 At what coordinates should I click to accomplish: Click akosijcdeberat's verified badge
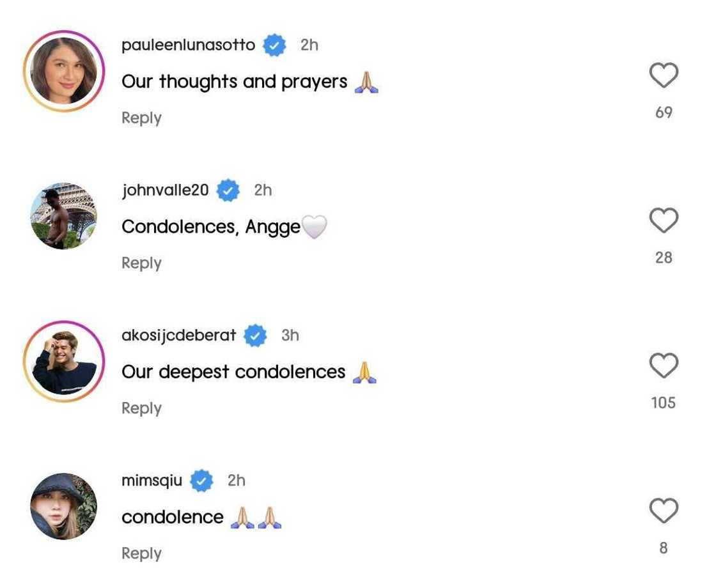[x=256, y=336]
